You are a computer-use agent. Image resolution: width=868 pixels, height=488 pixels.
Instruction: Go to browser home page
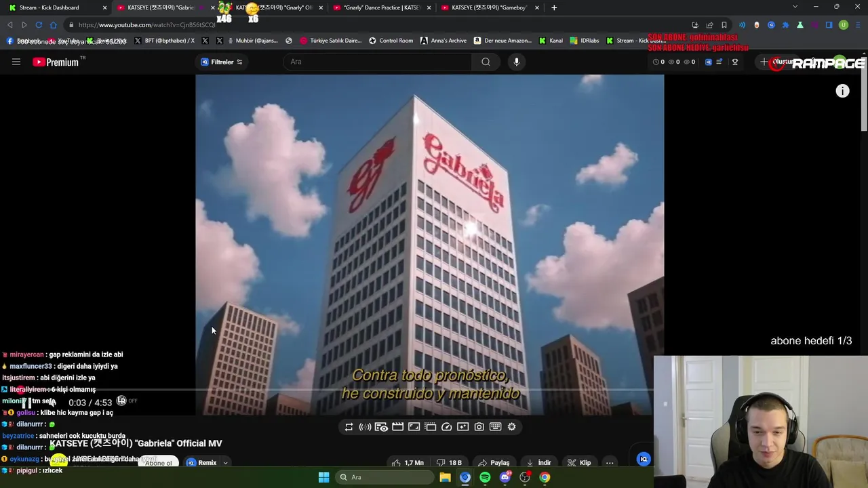(53, 25)
